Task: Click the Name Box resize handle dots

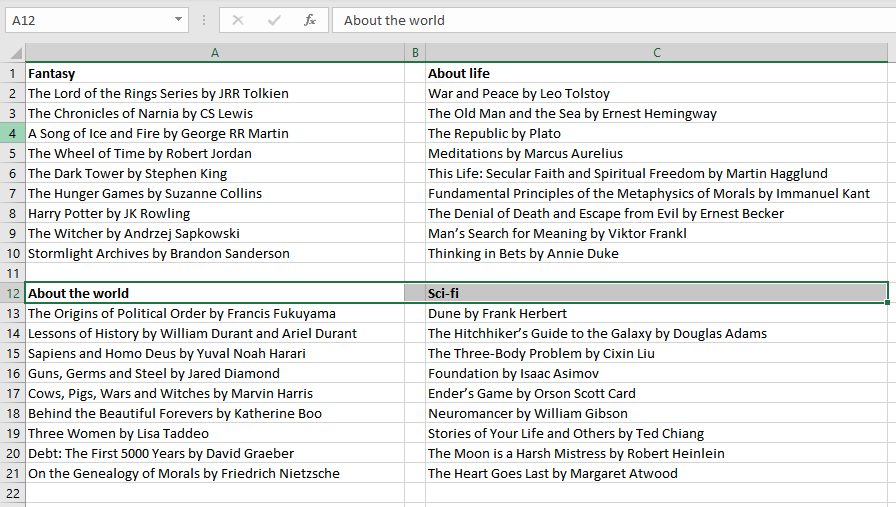Action: [204, 20]
